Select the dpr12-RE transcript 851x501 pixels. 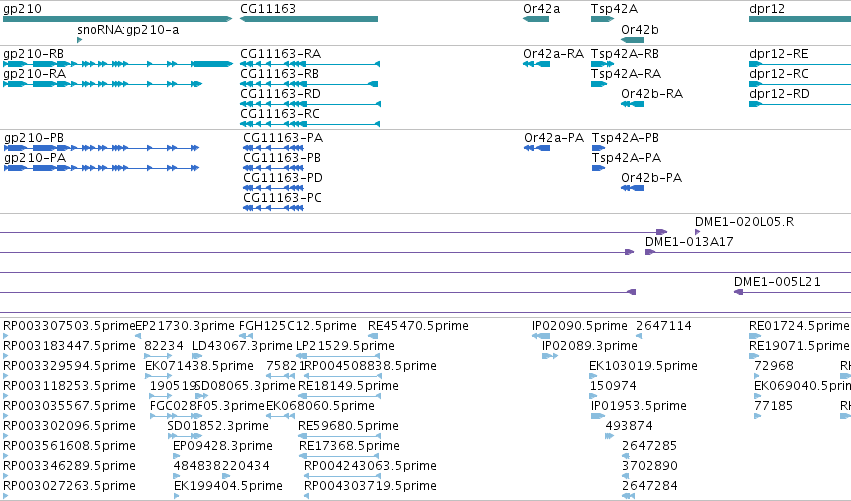coord(779,54)
